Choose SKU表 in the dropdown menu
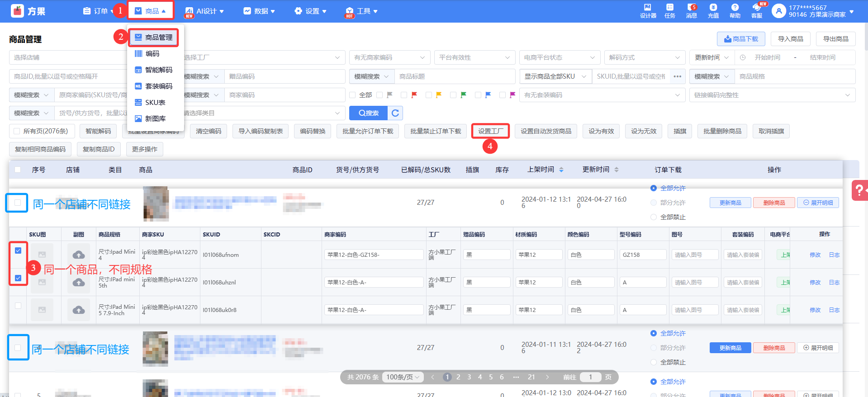 (x=155, y=102)
